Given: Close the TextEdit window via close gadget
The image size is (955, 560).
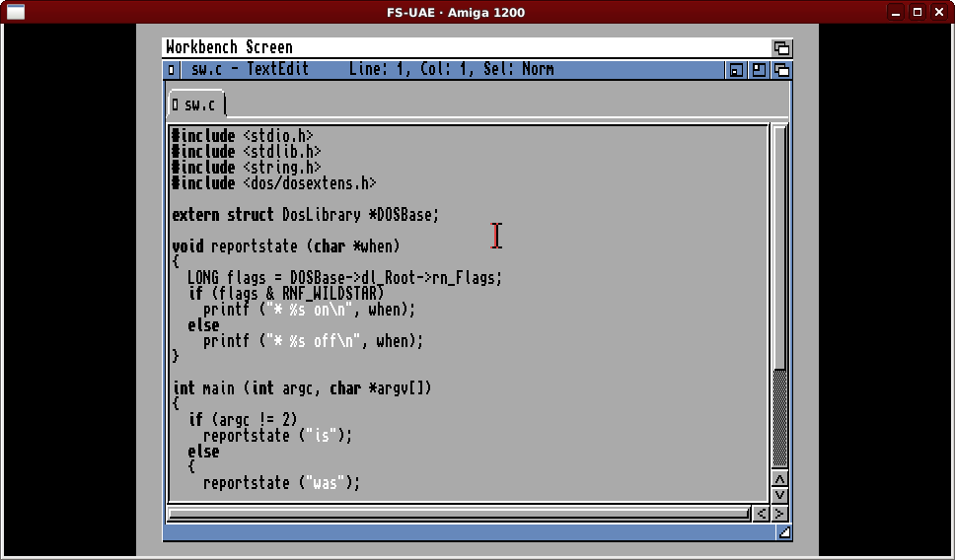Looking at the screenshot, I should [x=171, y=70].
